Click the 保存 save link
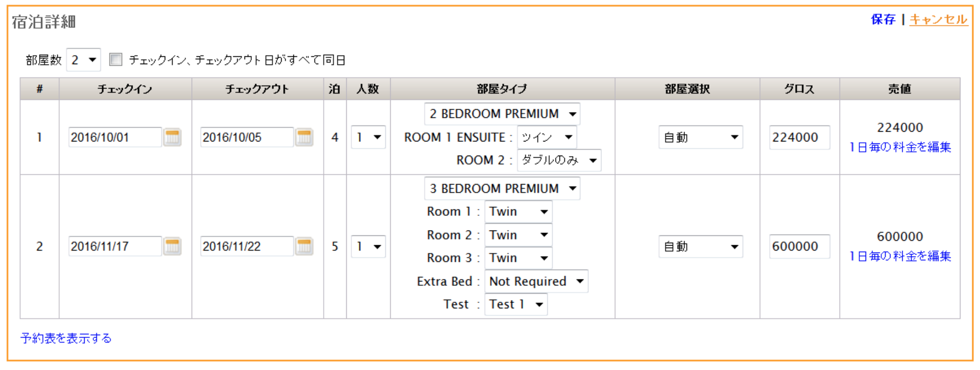 (883, 20)
